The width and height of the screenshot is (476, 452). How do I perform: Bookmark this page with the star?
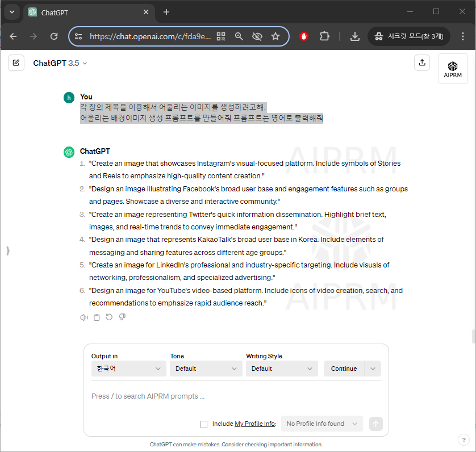[275, 36]
